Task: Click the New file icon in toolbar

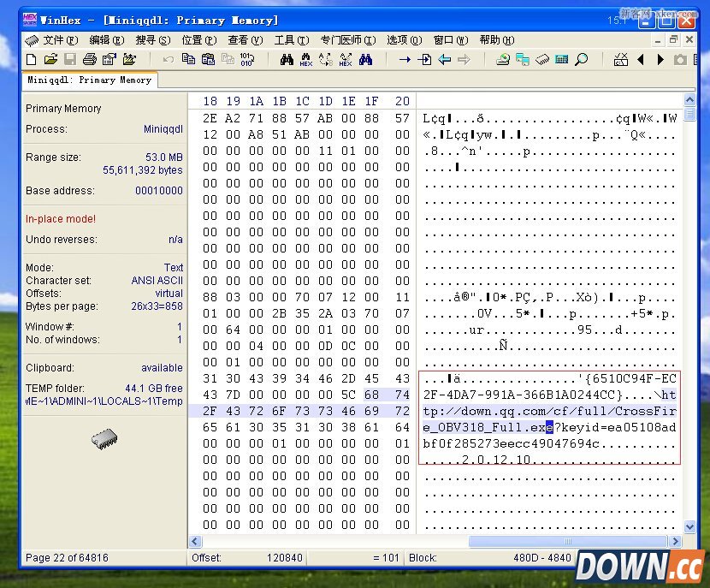Action: [32, 59]
